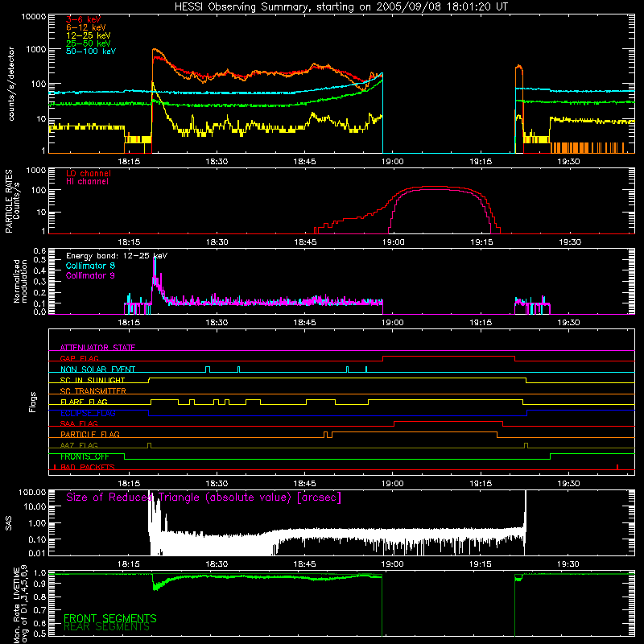Click the 'FRONT SEGMENTS' legend label

110,618
